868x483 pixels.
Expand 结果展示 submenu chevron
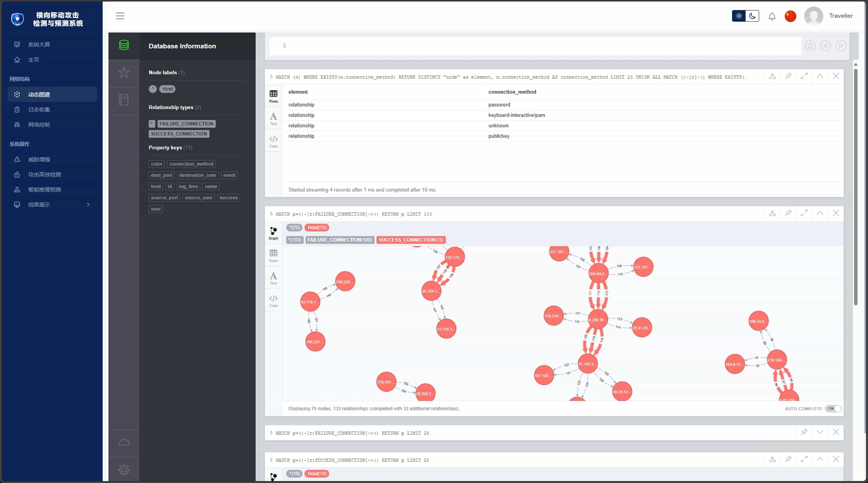pos(88,205)
